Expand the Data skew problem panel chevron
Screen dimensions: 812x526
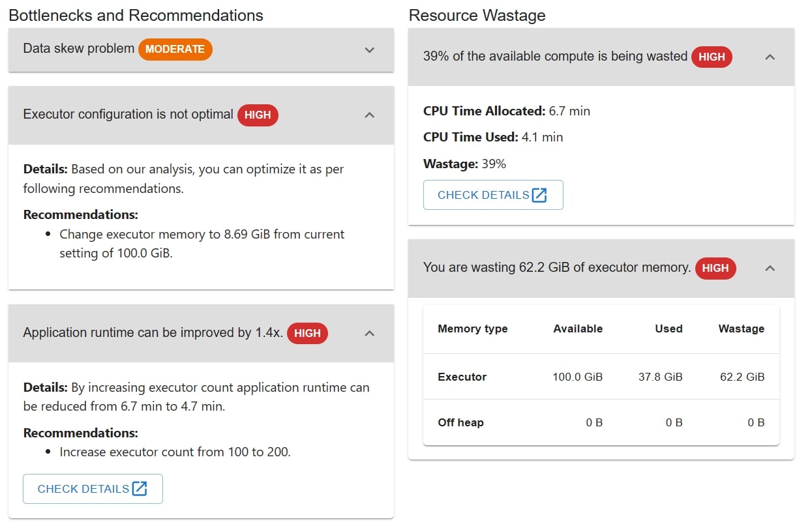(x=369, y=50)
